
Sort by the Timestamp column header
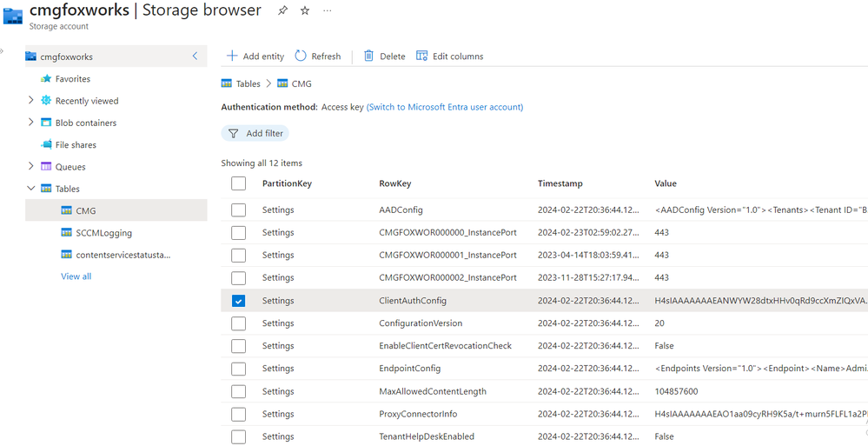560,183
